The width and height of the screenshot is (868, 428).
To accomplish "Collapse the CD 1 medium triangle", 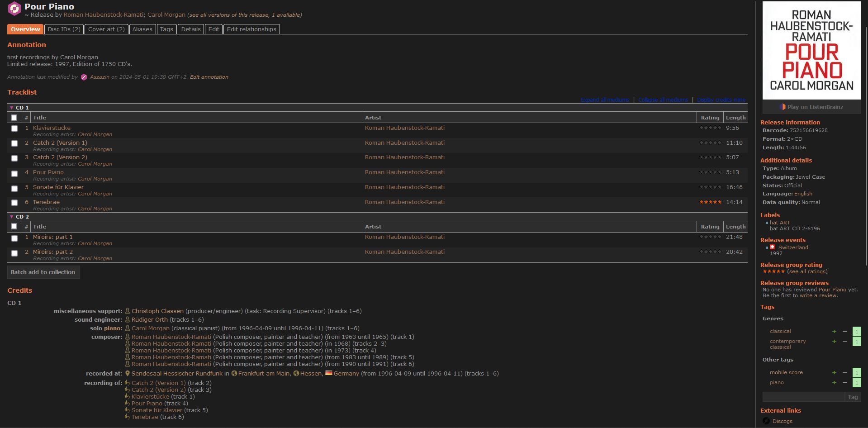I will (x=11, y=108).
